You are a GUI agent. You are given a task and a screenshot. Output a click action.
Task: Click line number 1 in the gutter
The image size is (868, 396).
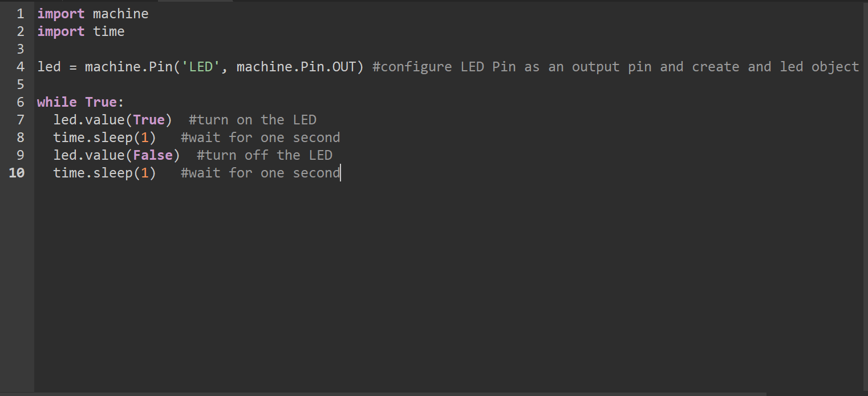tap(21, 14)
